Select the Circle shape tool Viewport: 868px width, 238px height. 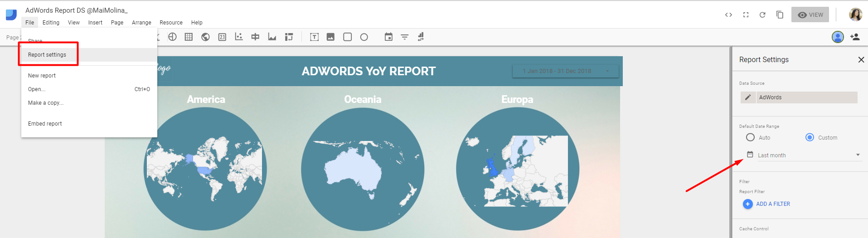[364, 37]
